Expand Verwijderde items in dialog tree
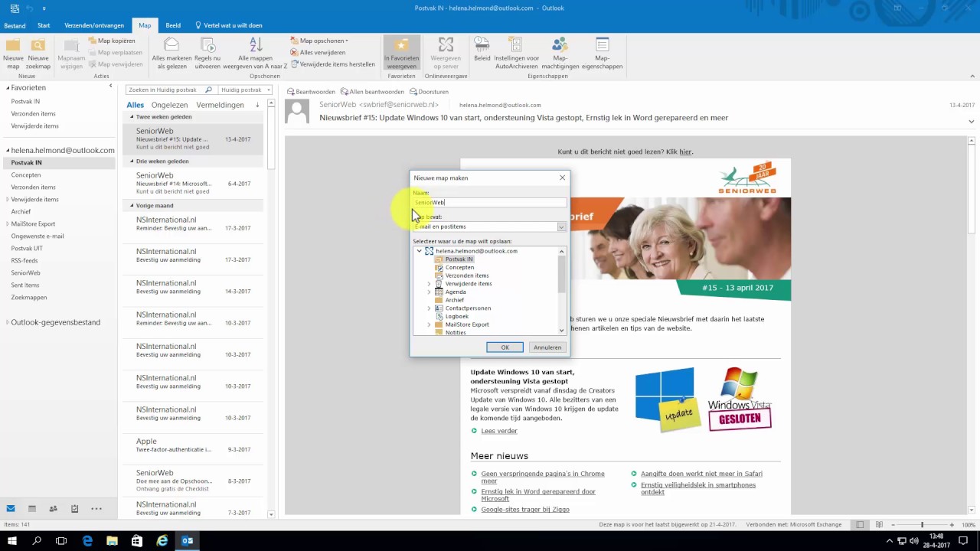This screenshot has width=980, height=551. [x=429, y=284]
